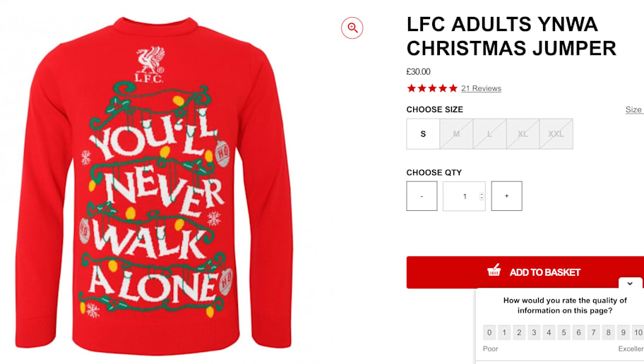This screenshot has width=644, height=364.
Task: Click the Christmas jumper product image
Action: [x=154, y=185]
